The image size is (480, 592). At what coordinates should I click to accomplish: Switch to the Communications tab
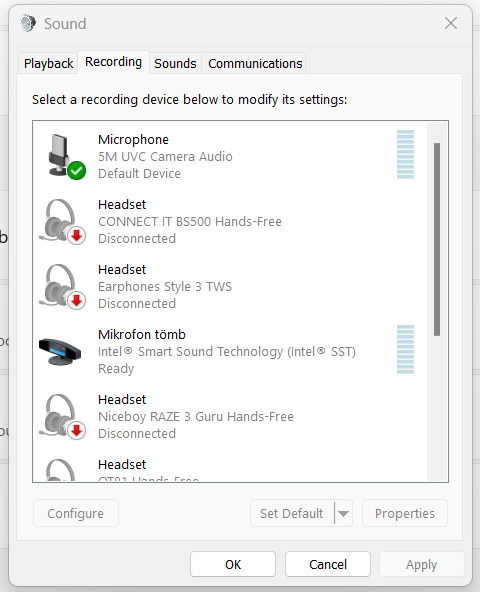(255, 63)
